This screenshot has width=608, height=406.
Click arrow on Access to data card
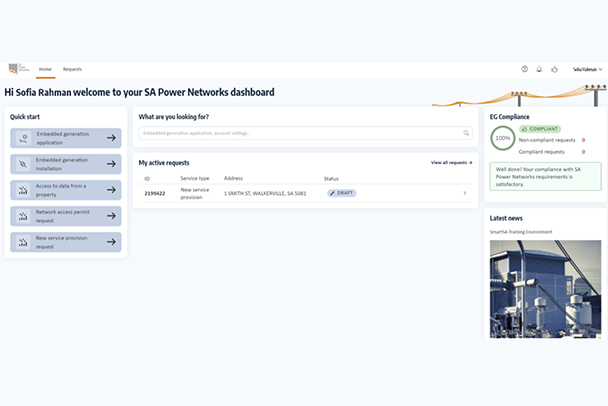tap(111, 190)
